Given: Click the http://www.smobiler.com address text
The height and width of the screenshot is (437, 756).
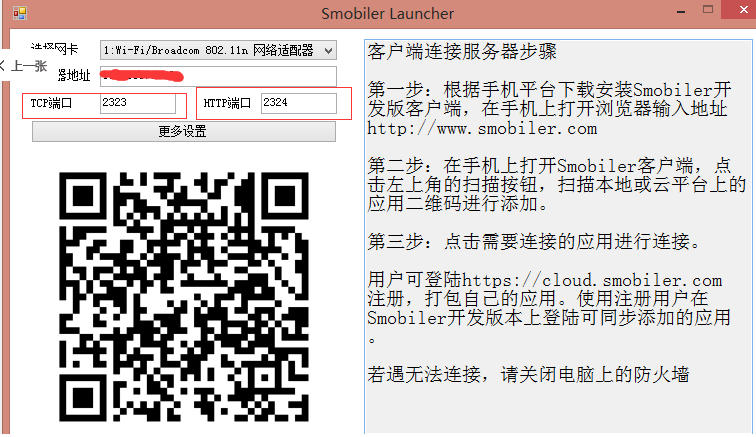Looking at the screenshot, I should [482, 129].
